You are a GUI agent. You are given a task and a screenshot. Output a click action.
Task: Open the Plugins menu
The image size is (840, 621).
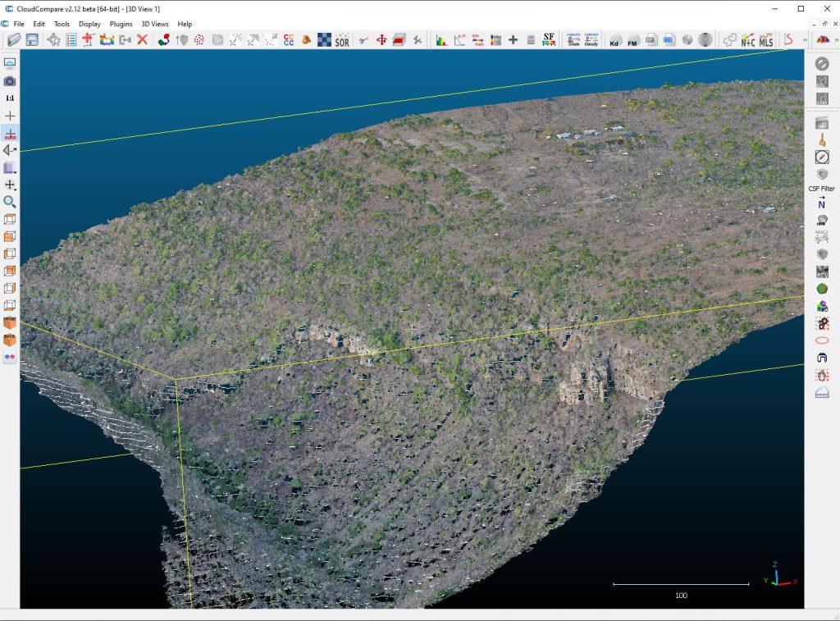pyautogui.click(x=121, y=24)
